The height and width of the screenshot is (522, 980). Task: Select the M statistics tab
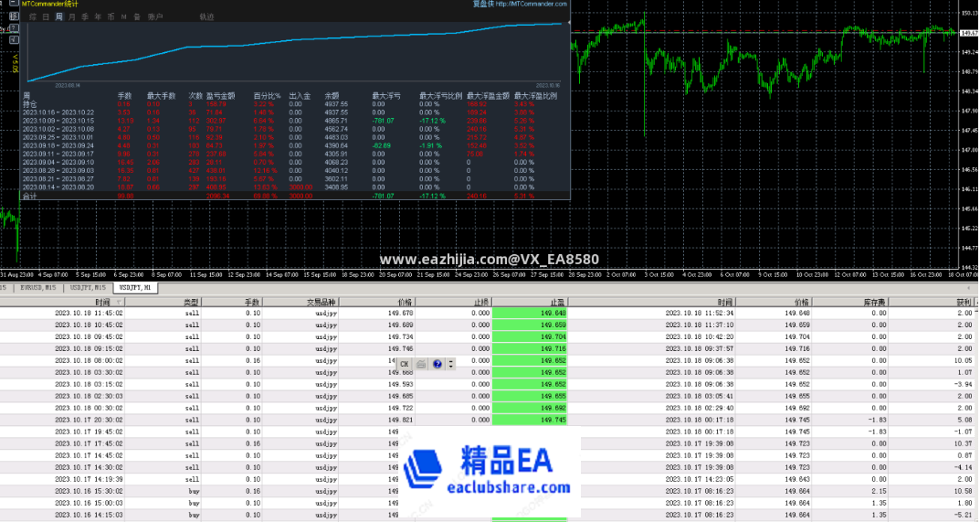[x=123, y=16]
